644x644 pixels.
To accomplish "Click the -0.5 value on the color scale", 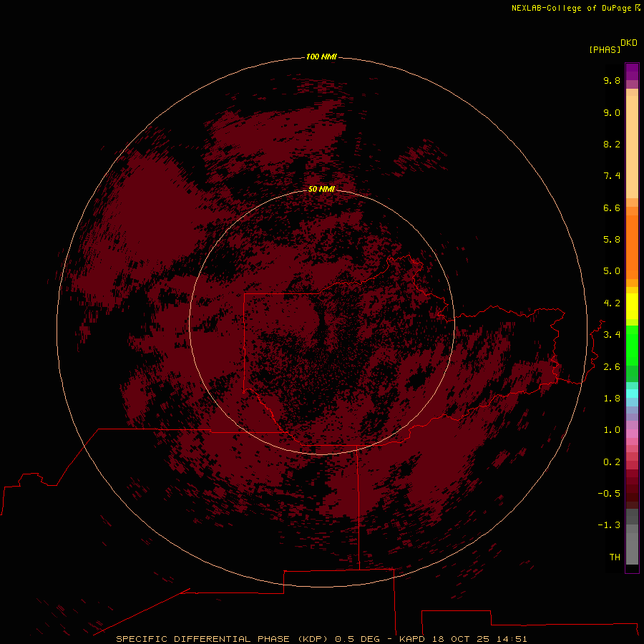I will [x=609, y=494].
